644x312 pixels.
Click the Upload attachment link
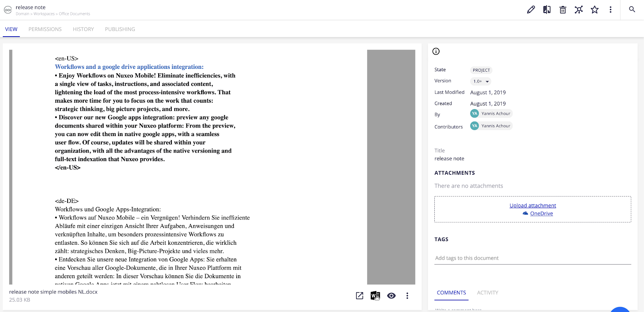pyautogui.click(x=533, y=205)
